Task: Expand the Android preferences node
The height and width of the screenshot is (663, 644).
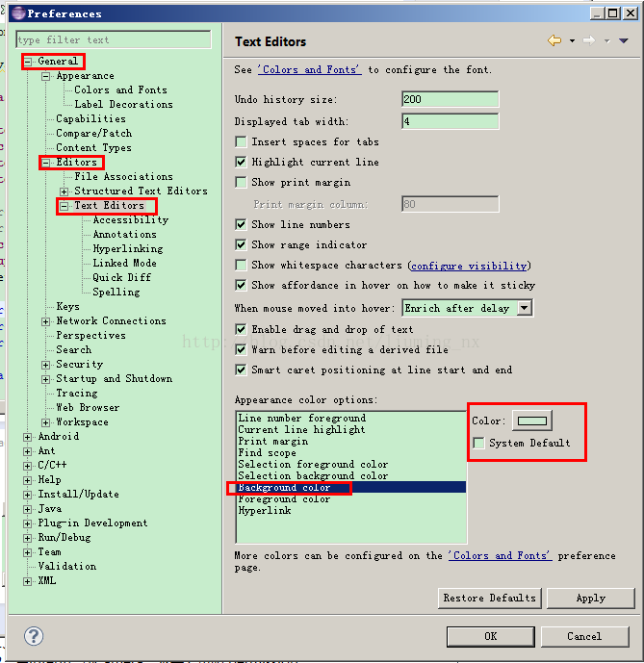Action: click(x=28, y=437)
